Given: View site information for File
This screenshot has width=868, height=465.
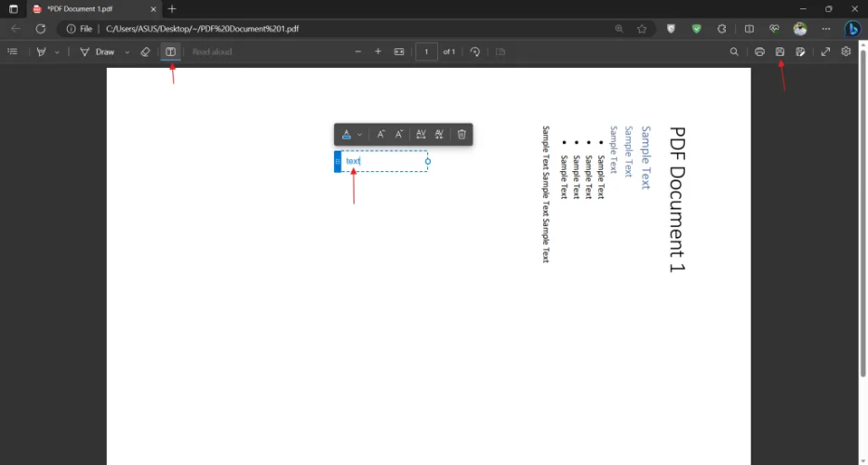Looking at the screenshot, I should tap(79, 29).
